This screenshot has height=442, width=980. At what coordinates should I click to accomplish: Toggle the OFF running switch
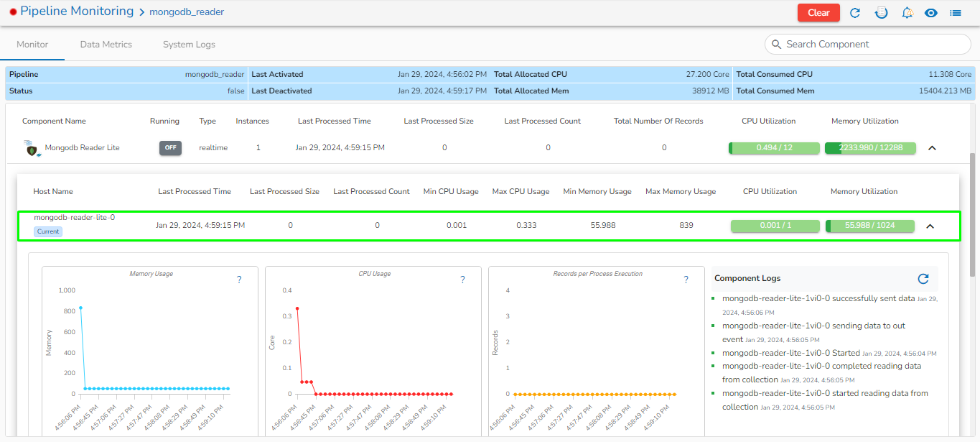point(170,148)
